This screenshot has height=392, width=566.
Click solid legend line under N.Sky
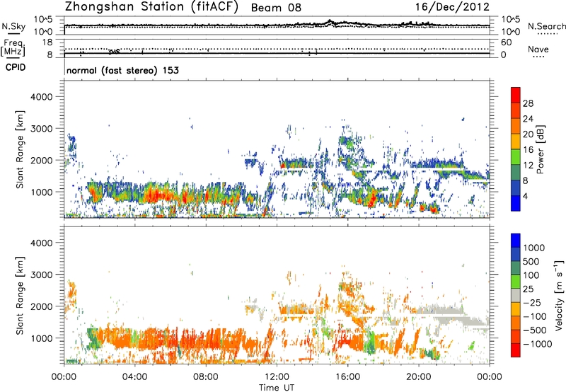tap(13, 34)
